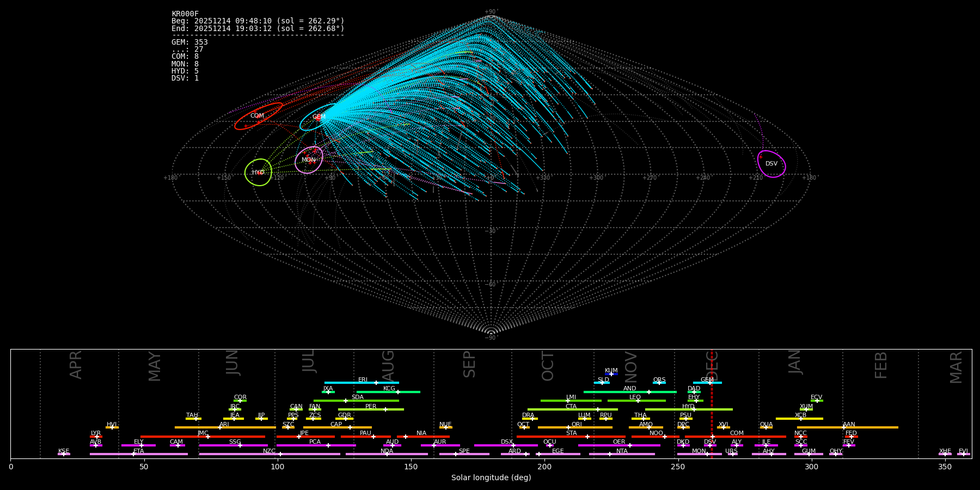This screenshot has width=980, height=490.
Task: Click the AAN shower label in the timeline
Action: coord(849,425)
